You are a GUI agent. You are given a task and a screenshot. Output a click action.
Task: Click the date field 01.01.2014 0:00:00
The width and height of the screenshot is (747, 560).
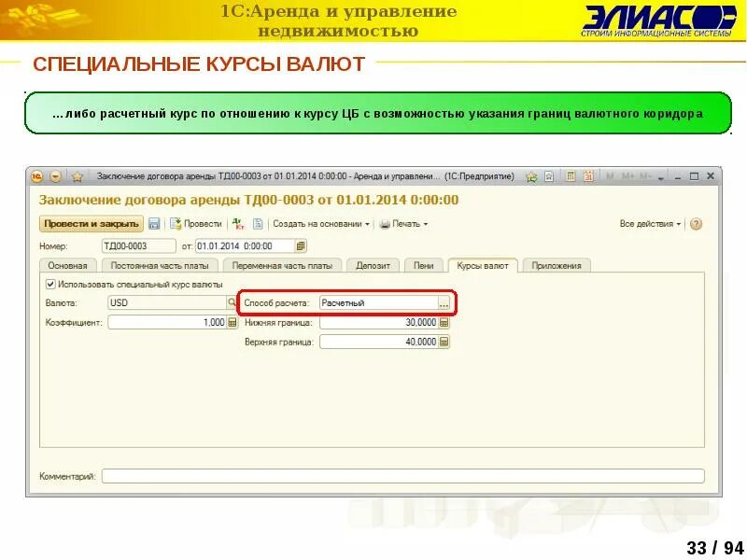point(246,245)
